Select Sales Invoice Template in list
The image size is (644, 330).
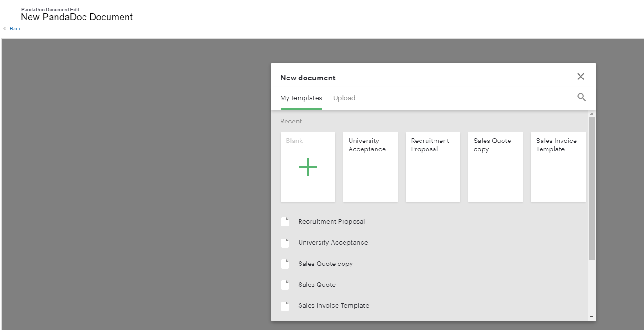coord(334,305)
